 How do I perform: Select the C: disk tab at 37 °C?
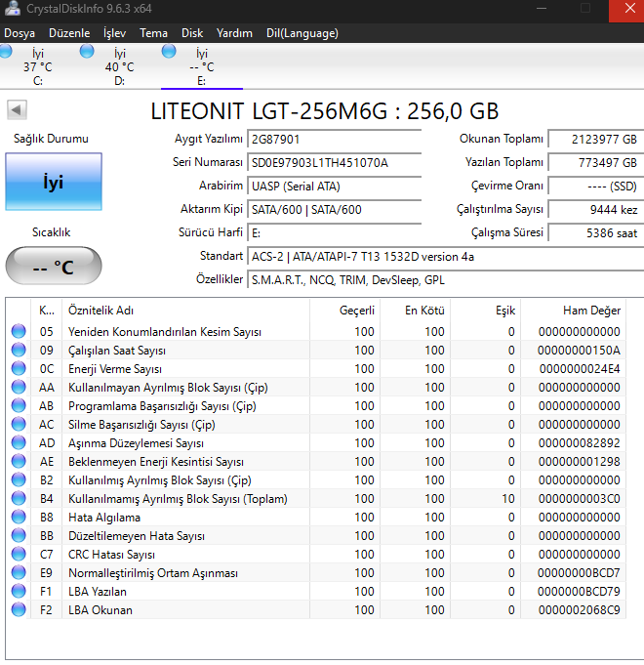tap(38, 66)
